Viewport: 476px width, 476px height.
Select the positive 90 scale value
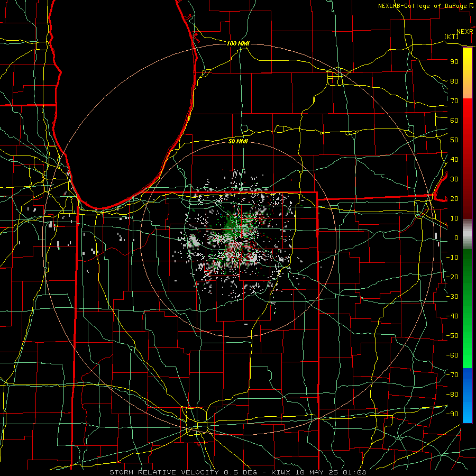click(454, 62)
